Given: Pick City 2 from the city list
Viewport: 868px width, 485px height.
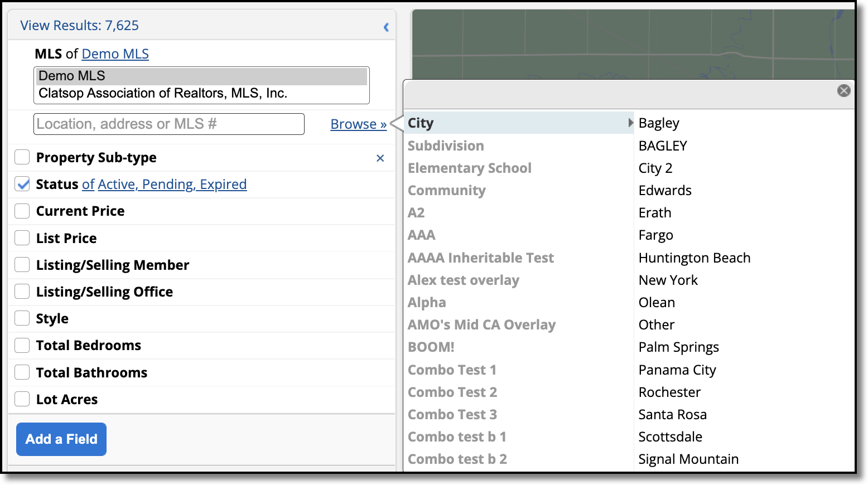Looking at the screenshot, I should pyautogui.click(x=655, y=168).
